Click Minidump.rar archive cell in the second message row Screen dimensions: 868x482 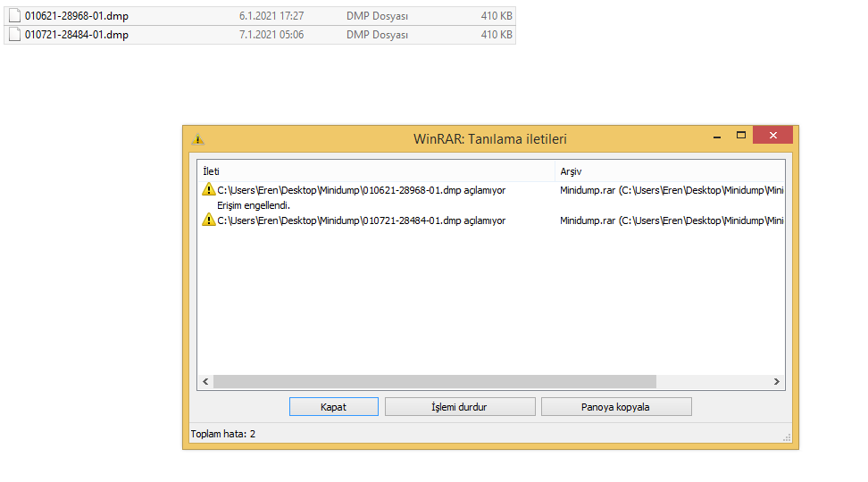point(672,220)
